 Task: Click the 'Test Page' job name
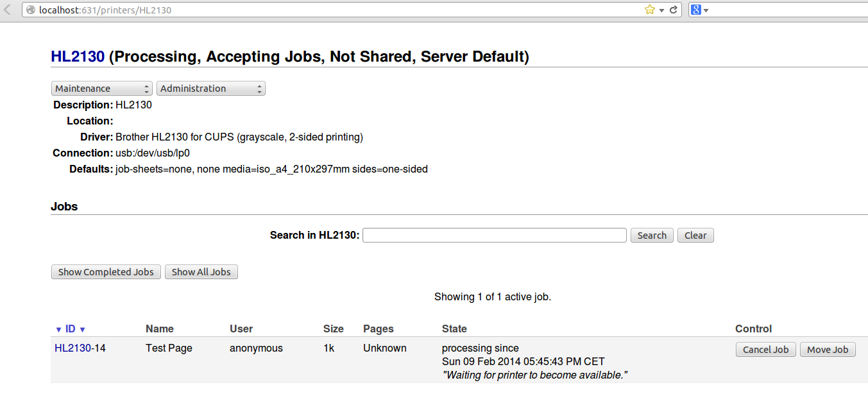pyautogui.click(x=169, y=348)
